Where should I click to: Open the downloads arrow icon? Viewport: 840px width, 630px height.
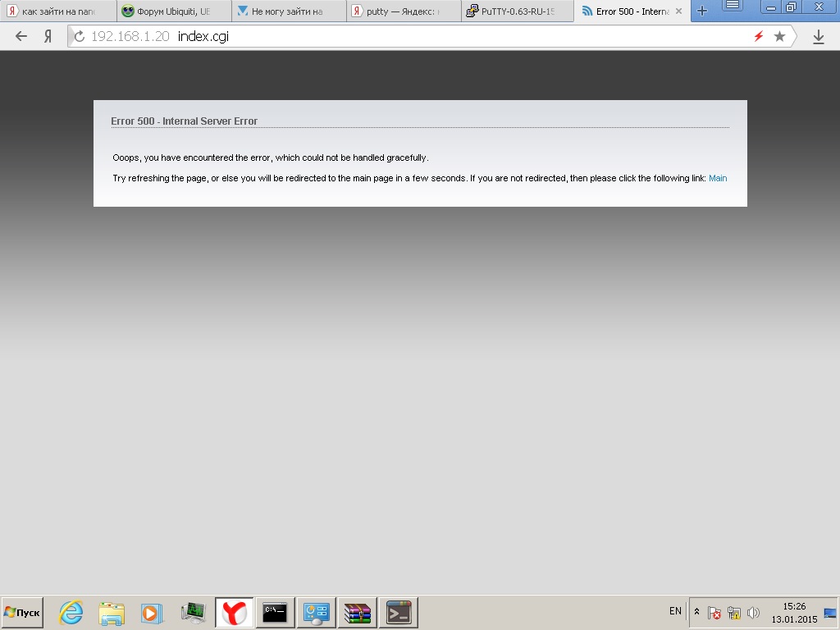[x=818, y=36]
